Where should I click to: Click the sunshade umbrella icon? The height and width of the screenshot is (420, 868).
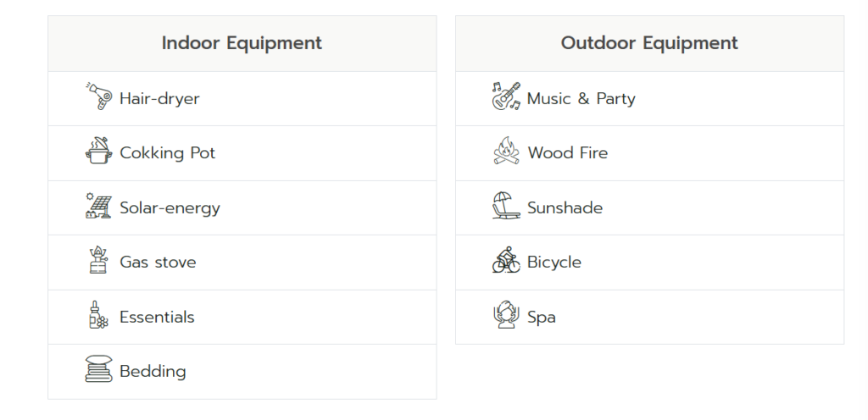point(506,207)
